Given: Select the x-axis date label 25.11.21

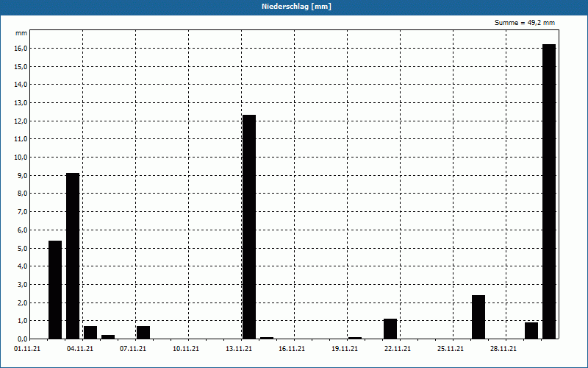Looking at the screenshot, I should pyautogui.click(x=451, y=349).
